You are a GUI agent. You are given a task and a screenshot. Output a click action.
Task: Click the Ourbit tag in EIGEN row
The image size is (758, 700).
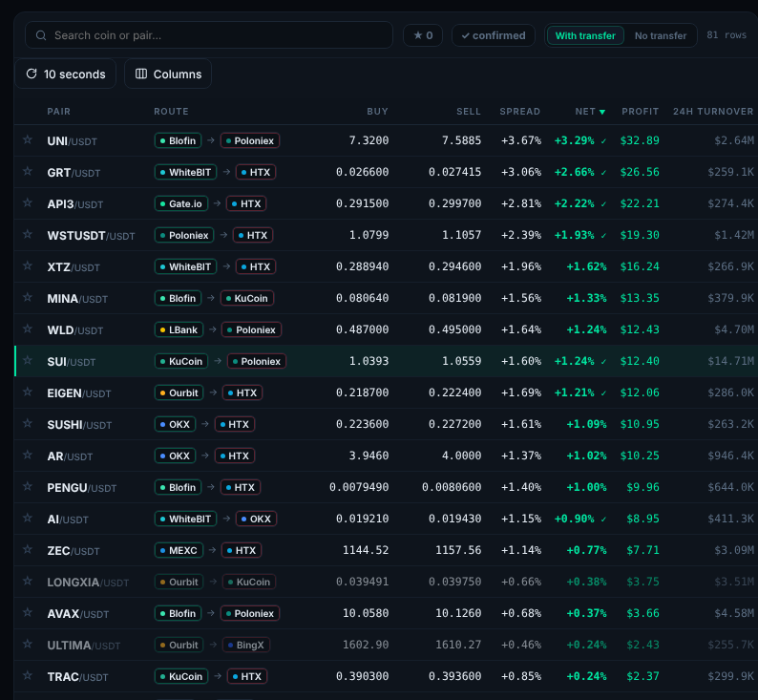point(179,392)
